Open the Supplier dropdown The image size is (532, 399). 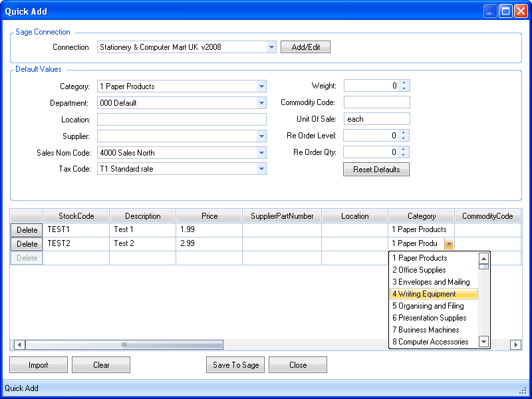tap(261, 136)
